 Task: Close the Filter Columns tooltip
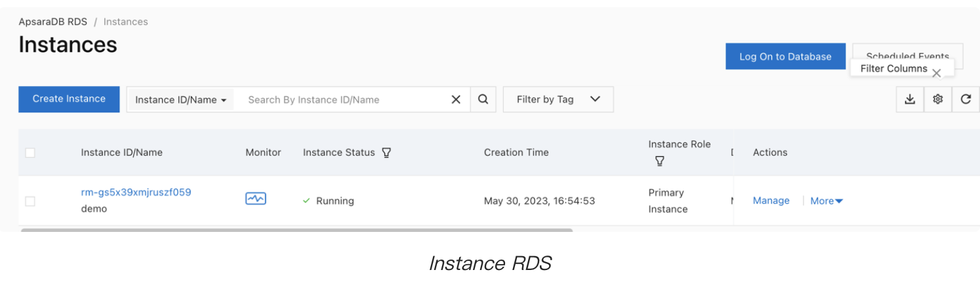click(937, 73)
